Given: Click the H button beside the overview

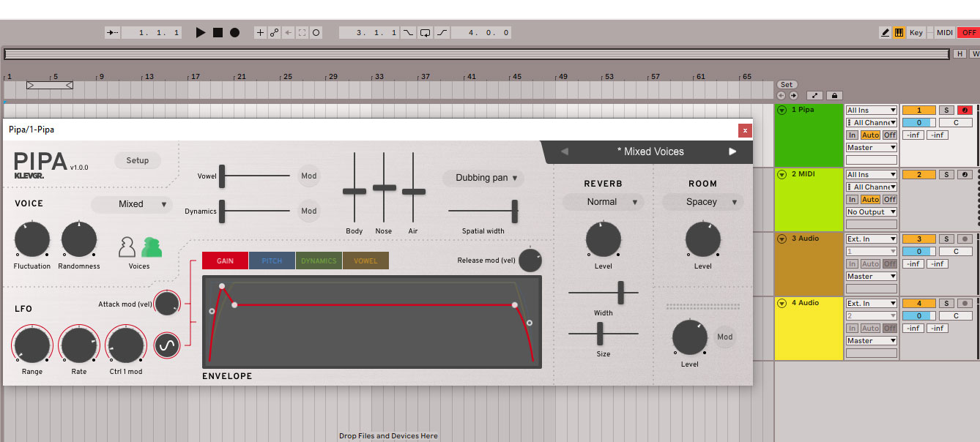Looking at the screenshot, I should [x=959, y=54].
